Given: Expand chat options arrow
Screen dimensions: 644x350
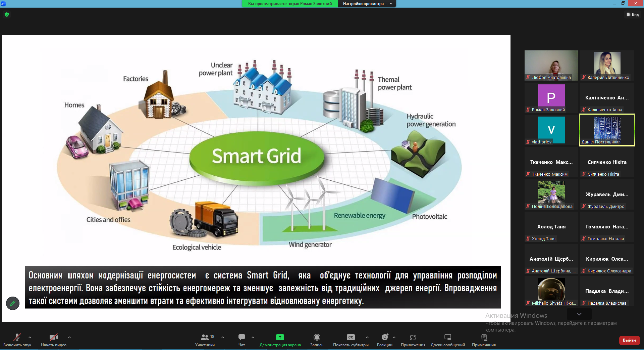Looking at the screenshot, I should coord(253,337).
